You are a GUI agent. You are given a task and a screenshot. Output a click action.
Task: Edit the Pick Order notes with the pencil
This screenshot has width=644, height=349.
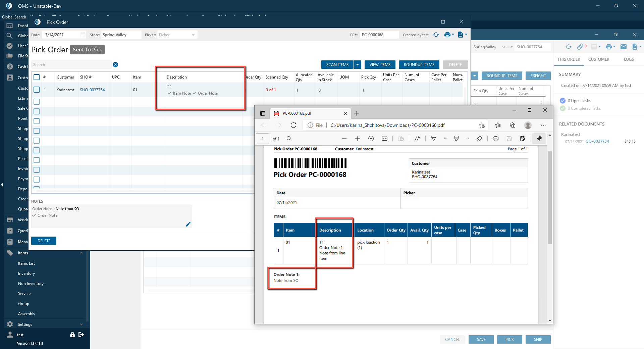point(188,224)
